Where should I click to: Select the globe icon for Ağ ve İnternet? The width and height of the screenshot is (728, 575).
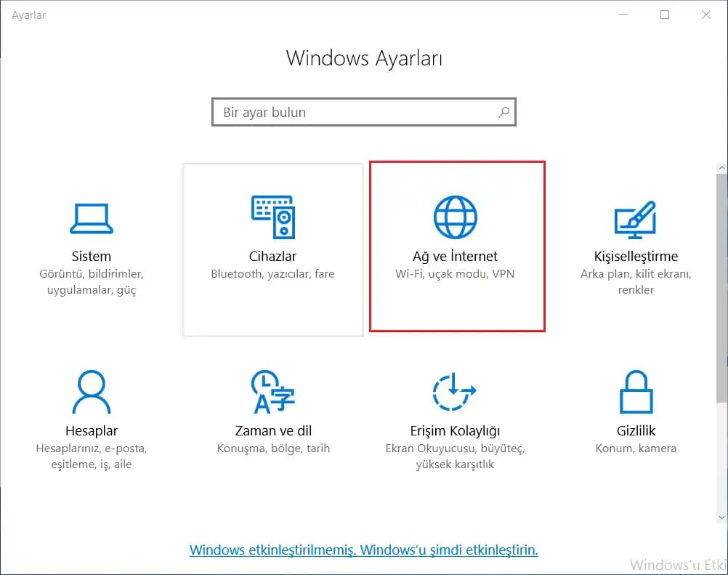(x=456, y=216)
